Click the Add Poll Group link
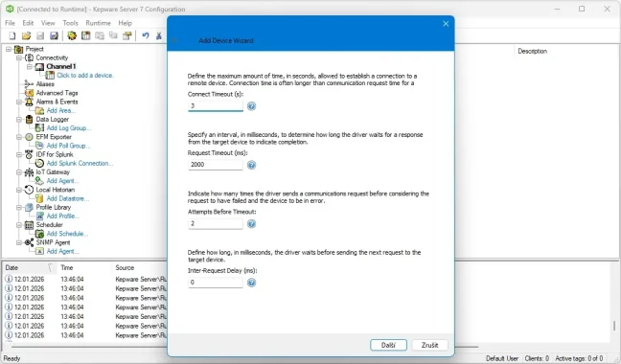 click(x=68, y=146)
